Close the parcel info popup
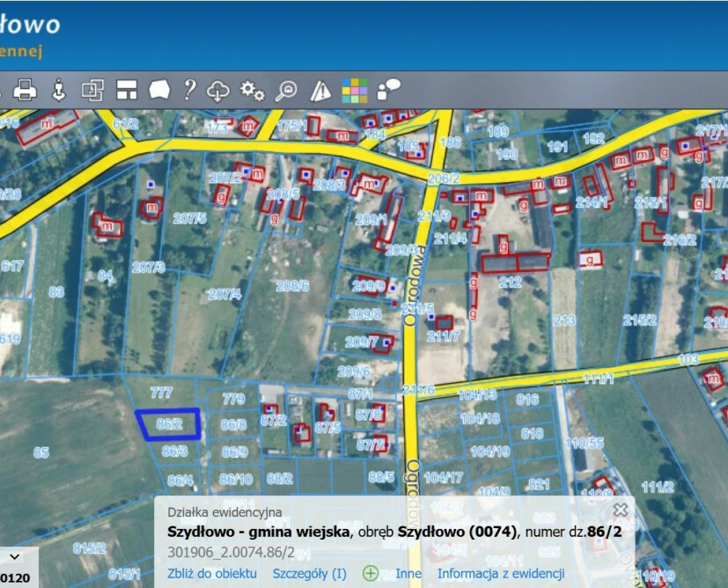 (621, 510)
